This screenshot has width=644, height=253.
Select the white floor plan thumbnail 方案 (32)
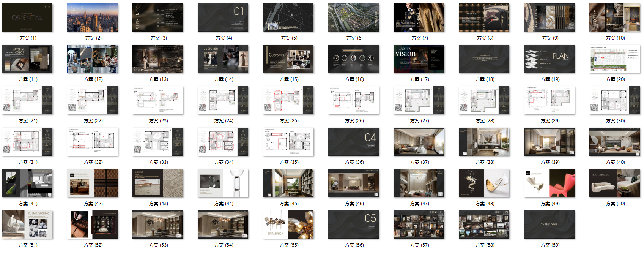point(93,142)
